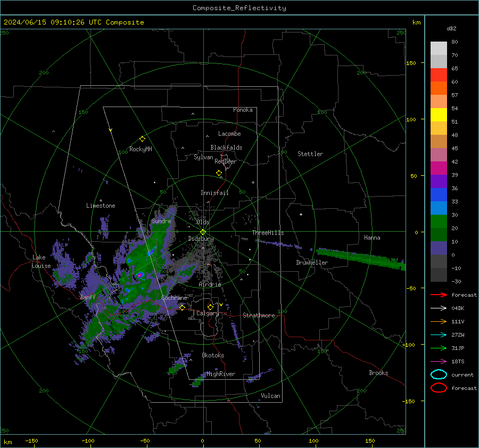Click the light blue swatch below 33 dBZ
This screenshot has width=479, height=448.
pos(439,208)
